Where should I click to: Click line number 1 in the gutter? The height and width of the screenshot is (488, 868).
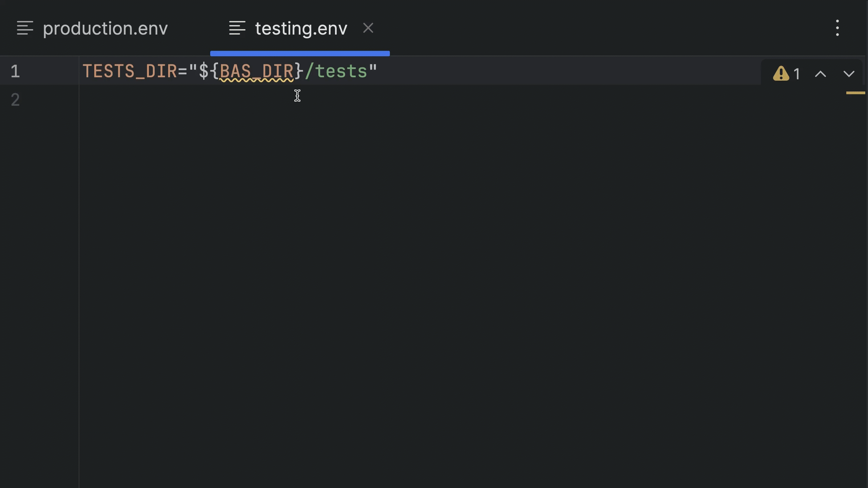(x=15, y=71)
